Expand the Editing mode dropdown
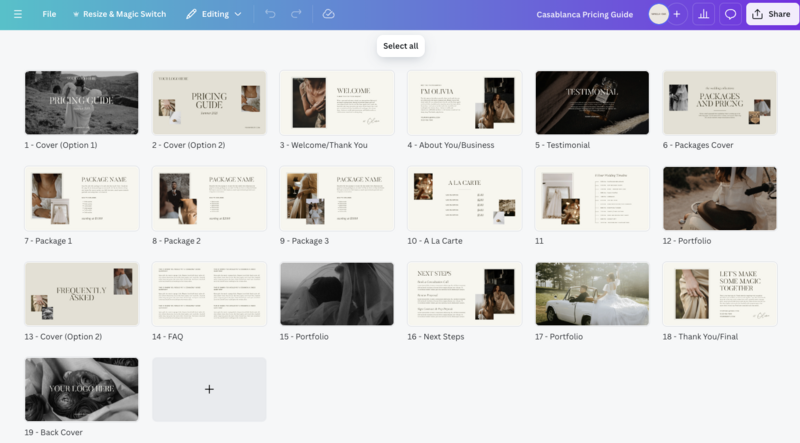The width and height of the screenshot is (800, 443). 214,15
